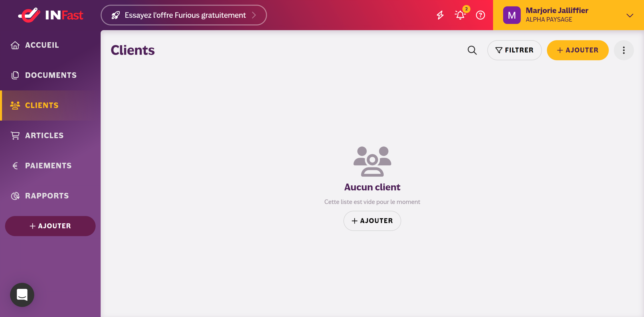The image size is (644, 317).
Task: Click the yellow Ajouter button
Action: coord(578,50)
